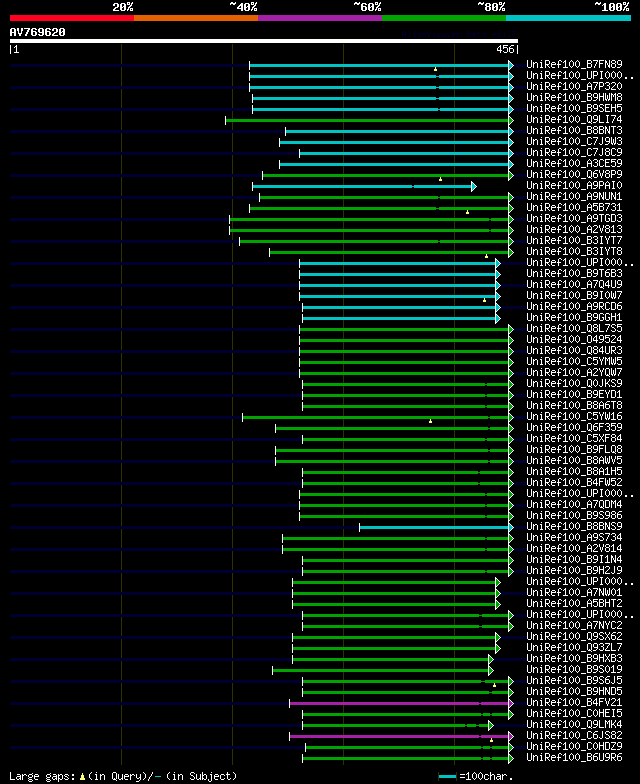Click the cyan B8BNS9 alignment bar
Viewport: 640px width, 784px height.
pyautogui.click(x=436, y=528)
